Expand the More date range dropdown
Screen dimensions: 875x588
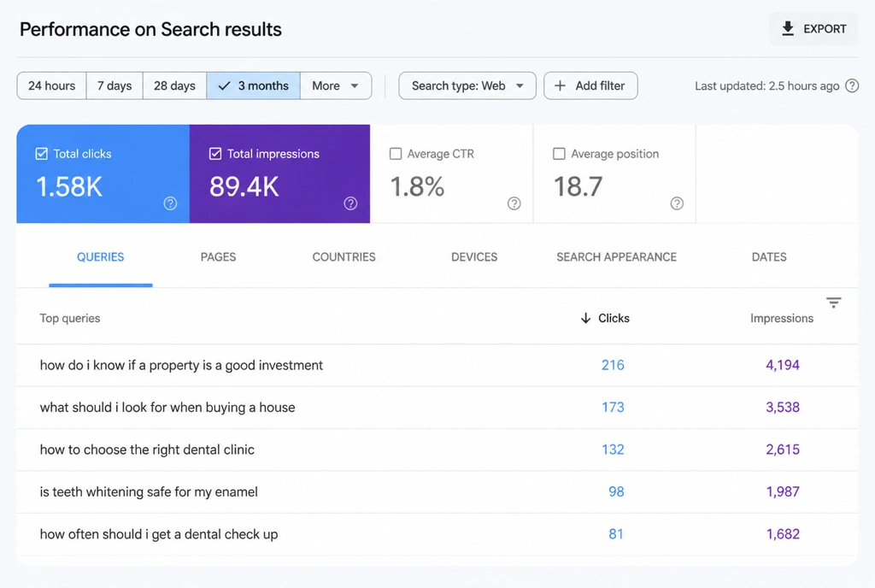coord(336,86)
